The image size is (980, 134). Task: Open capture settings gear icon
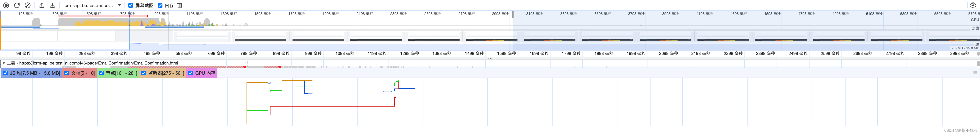click(973, 5)
